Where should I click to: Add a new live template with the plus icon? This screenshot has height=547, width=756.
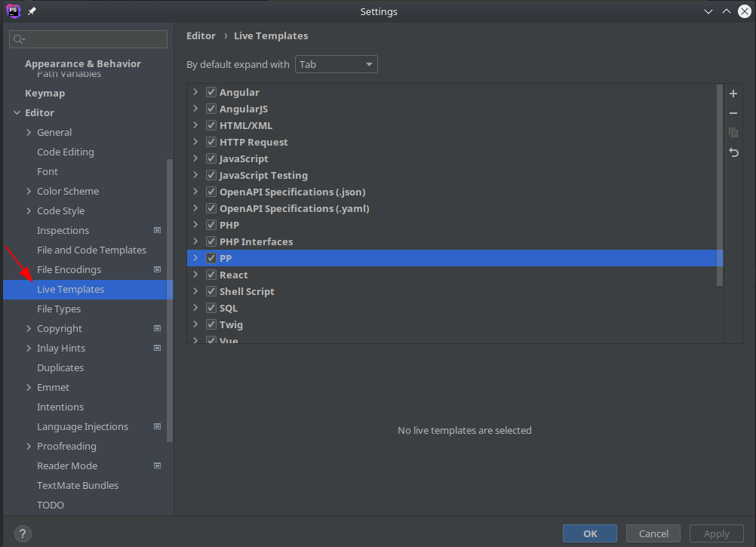click(x=733, y=94)
